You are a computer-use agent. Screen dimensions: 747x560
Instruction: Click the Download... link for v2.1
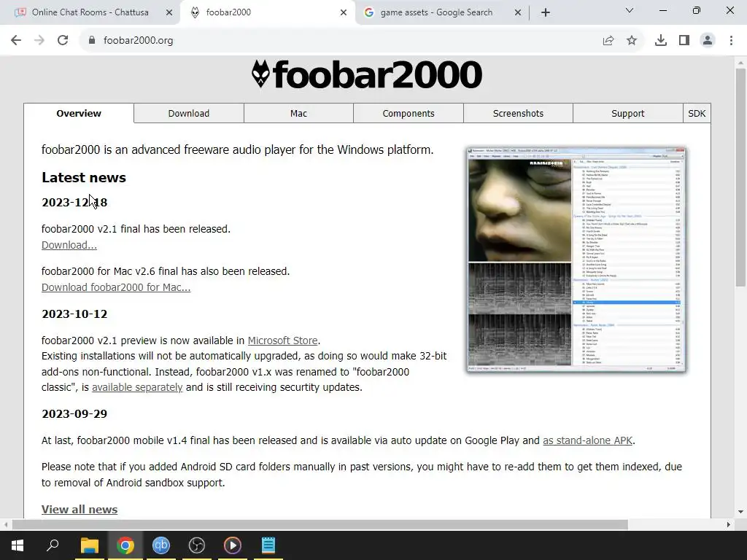pyautogui.click(x=69, y=245)
